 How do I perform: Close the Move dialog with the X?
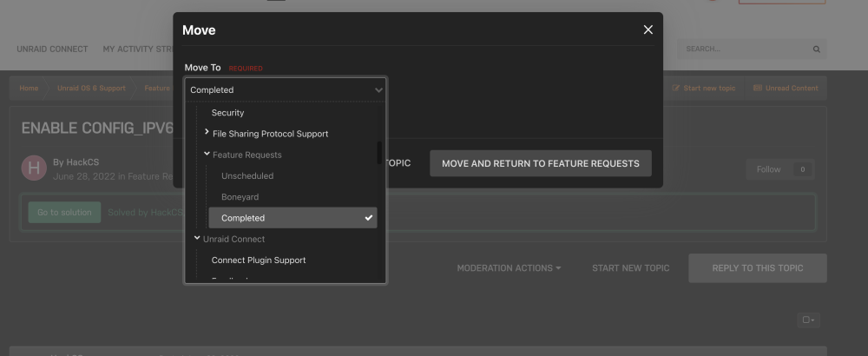(648, 30)
